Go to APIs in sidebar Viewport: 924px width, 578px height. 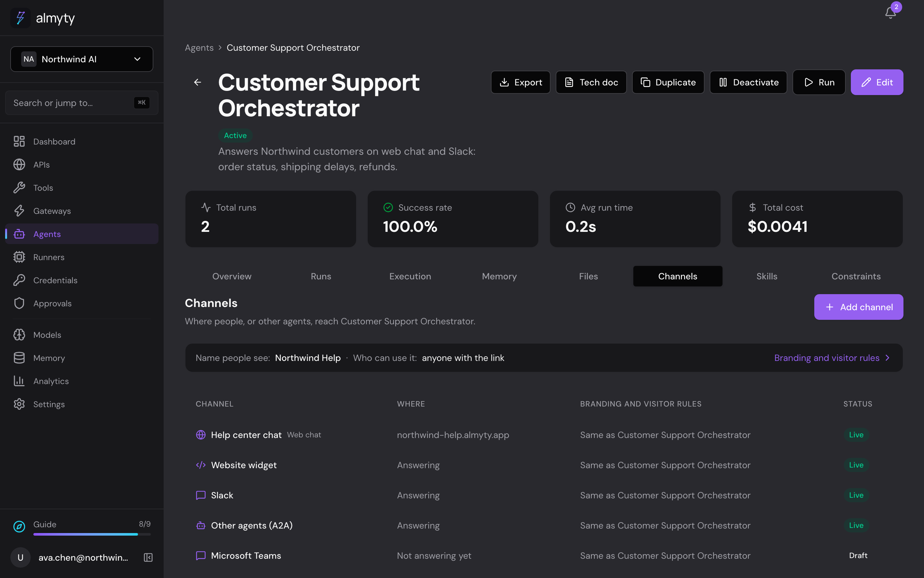point(82,164)
